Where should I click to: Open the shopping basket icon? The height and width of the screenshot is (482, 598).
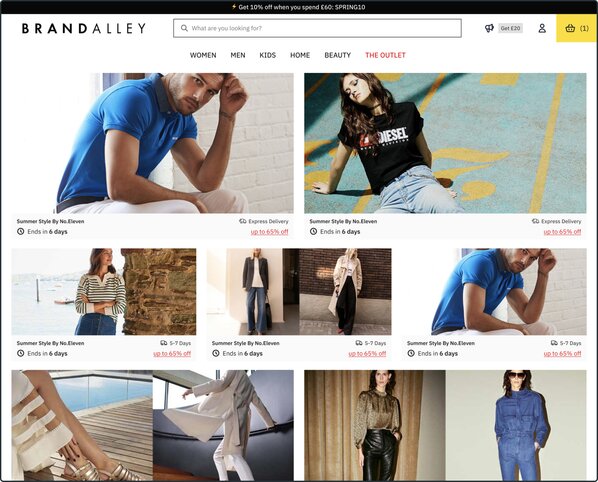click(570, 28)
